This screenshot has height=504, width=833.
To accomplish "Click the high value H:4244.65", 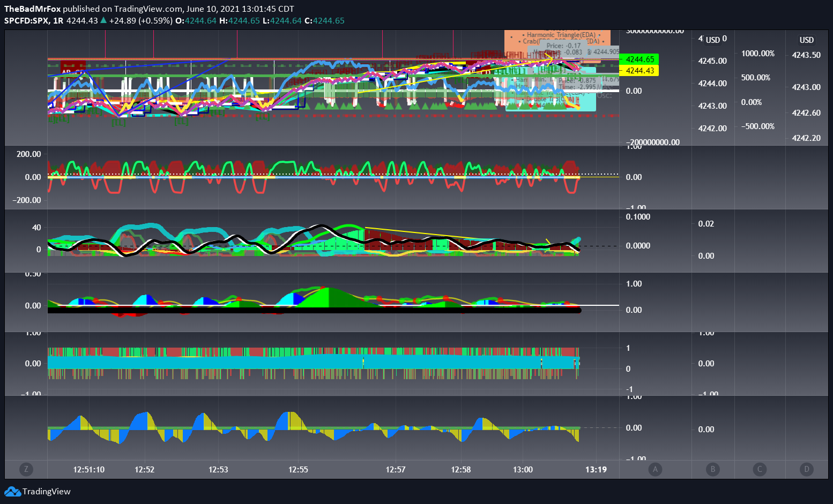I will point(240,21).
